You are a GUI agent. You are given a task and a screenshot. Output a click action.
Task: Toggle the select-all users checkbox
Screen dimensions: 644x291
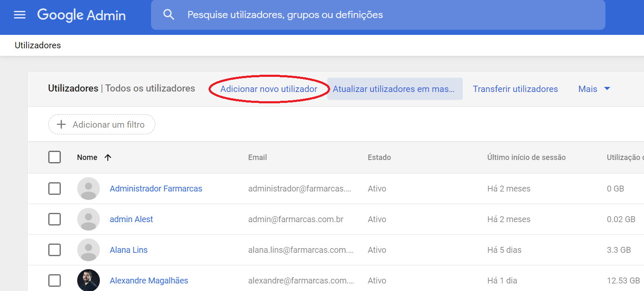click(x=55, y=157)
